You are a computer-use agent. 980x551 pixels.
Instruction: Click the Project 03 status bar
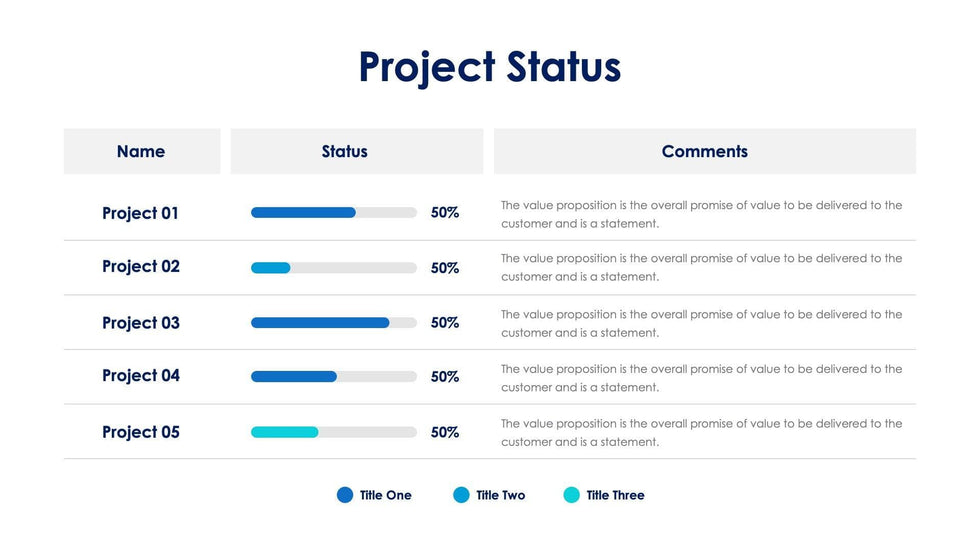point(333,323)
